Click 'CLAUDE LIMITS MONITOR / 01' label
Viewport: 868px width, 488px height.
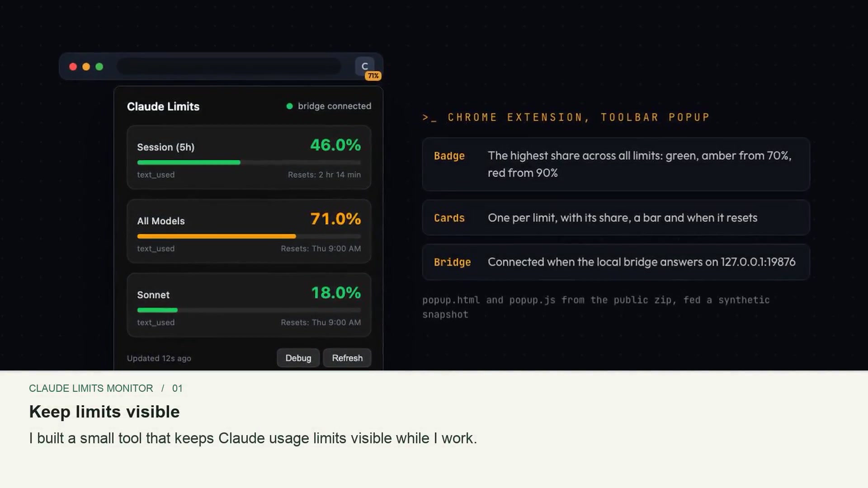106,389
